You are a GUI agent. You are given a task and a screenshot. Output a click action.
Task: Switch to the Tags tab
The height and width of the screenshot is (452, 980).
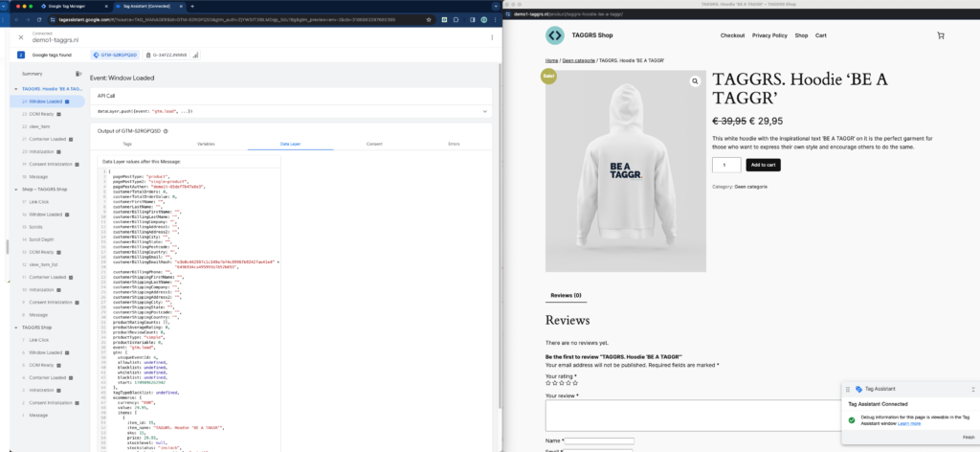(x=127, y=144)
